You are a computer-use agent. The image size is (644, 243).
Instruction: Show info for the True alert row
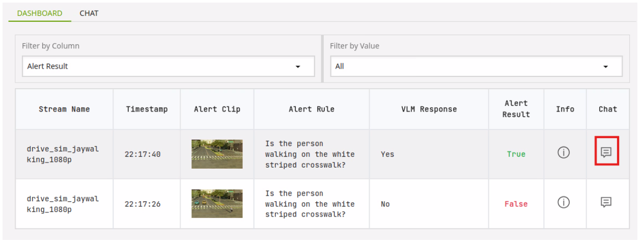564,152
